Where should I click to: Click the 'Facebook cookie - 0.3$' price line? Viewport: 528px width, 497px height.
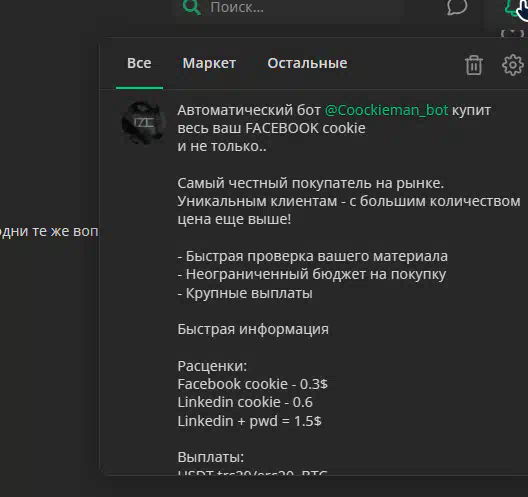click(x=253, y=384)
